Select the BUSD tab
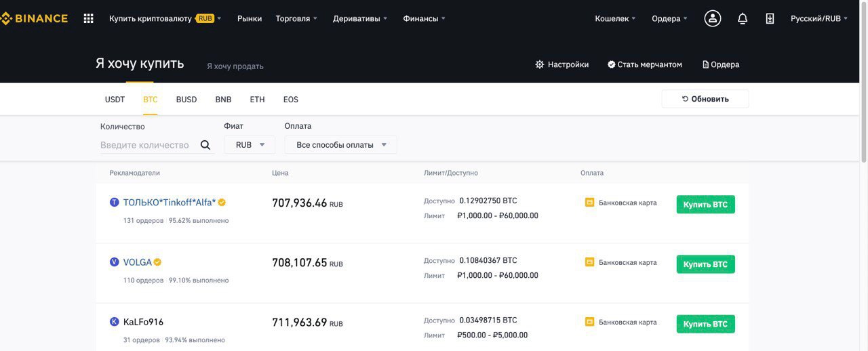This screenshot has width=868, height=351. point(186,100)
